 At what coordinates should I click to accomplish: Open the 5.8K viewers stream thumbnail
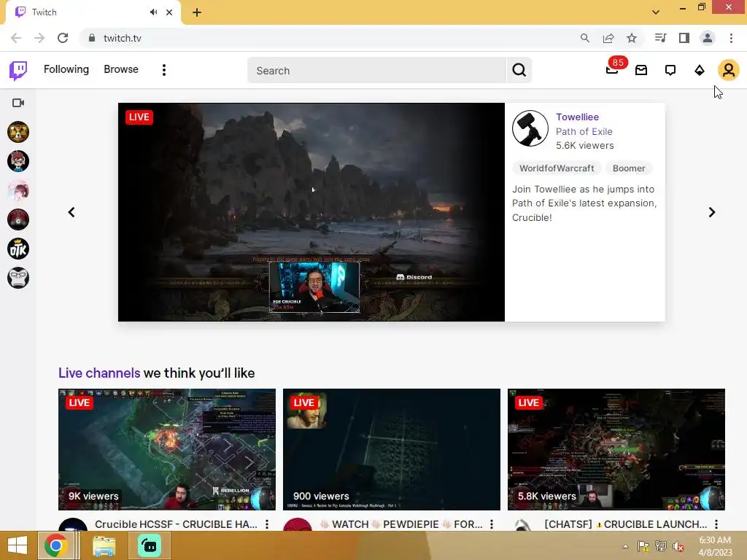616,449
